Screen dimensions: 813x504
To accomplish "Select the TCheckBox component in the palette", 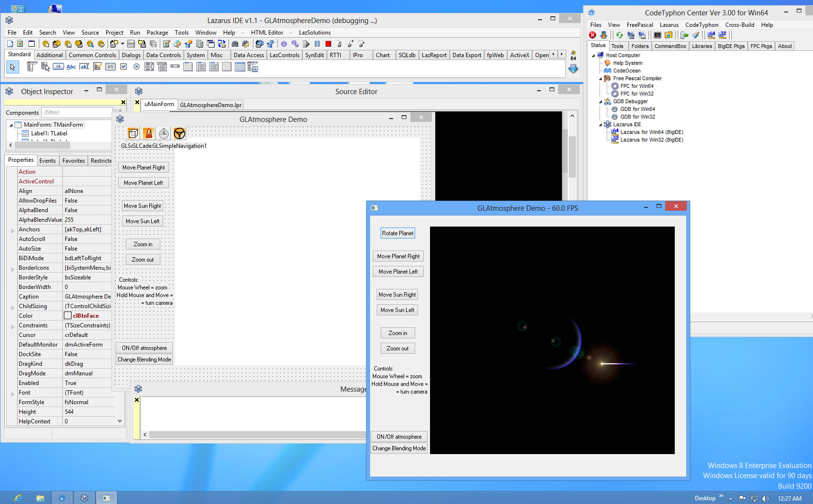I will pyautogui.click(x=123, y=67).
